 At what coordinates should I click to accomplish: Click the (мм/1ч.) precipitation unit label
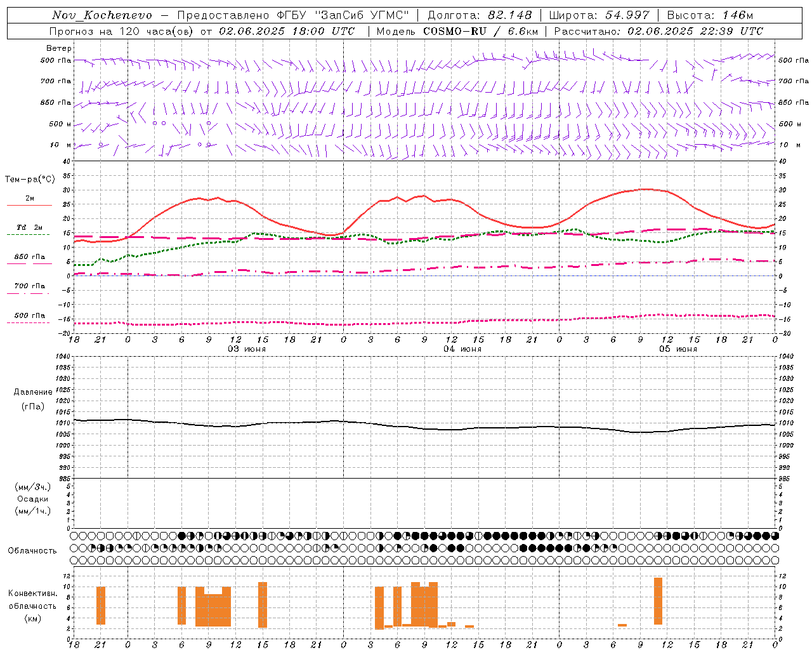tap(33, 511)
